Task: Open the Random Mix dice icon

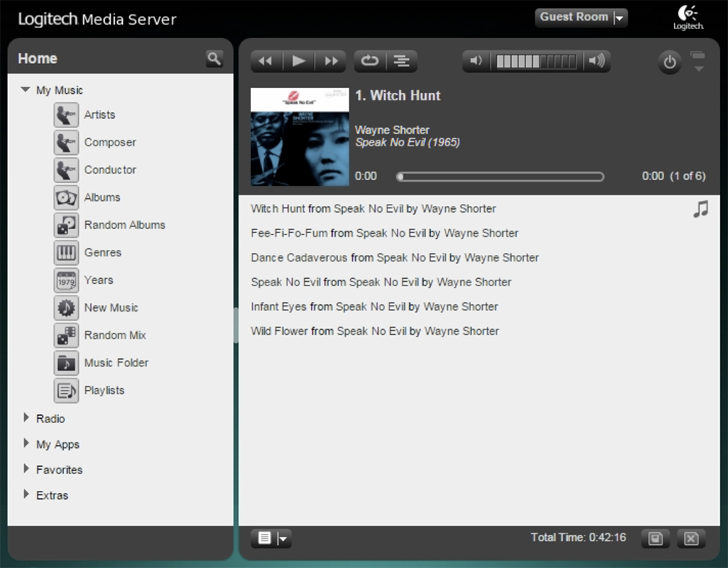Action: coord(66,335)
